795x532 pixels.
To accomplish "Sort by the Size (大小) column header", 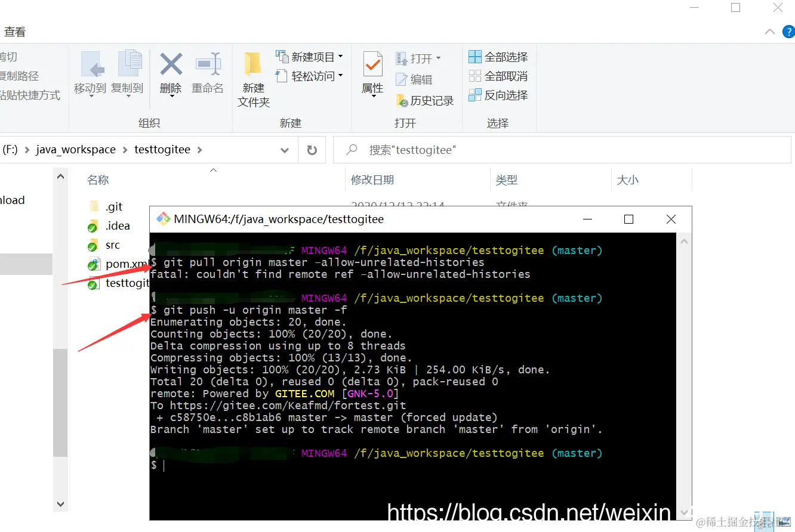I will [628, 180].
